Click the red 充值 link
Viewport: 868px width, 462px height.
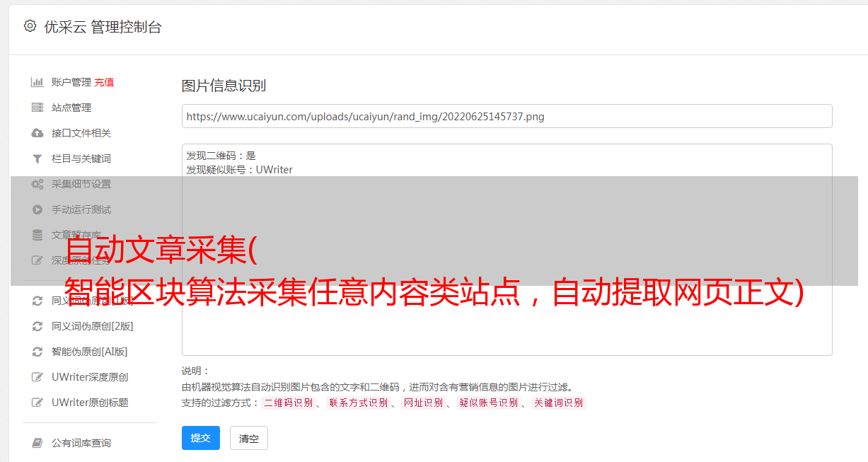coord(104,82)
